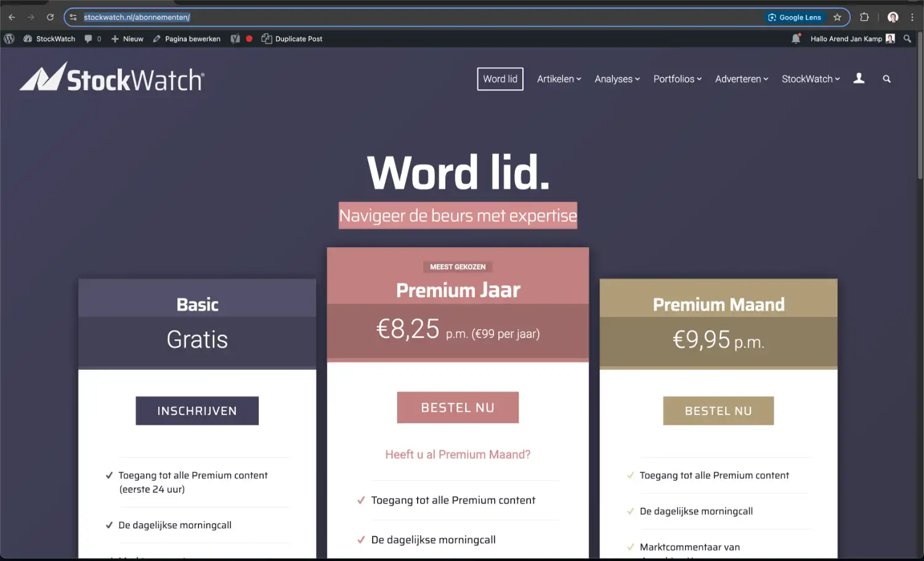Open the admin bar search icon

click(x=907, y=39)
